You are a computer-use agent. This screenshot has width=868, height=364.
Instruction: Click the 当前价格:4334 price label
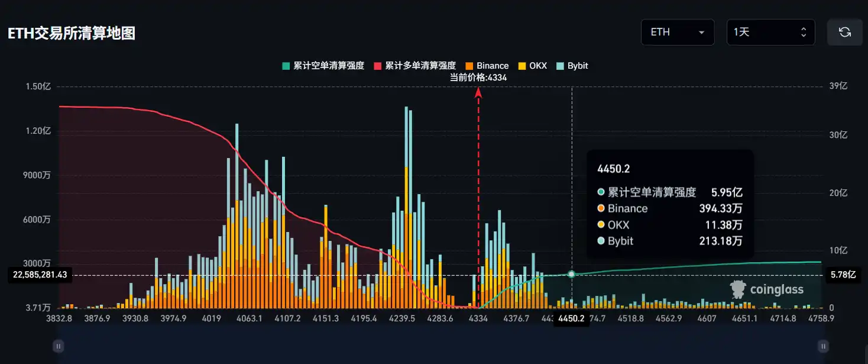(478, 77)
